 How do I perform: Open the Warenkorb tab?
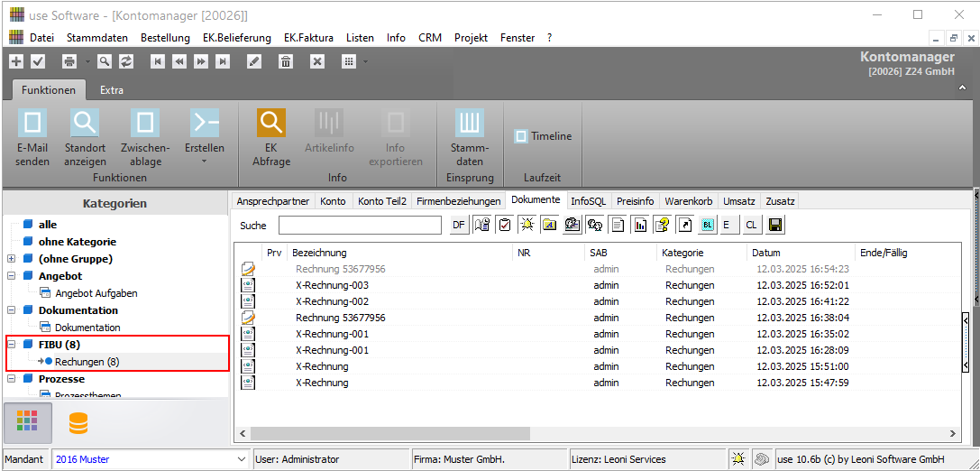coord(688,201)
